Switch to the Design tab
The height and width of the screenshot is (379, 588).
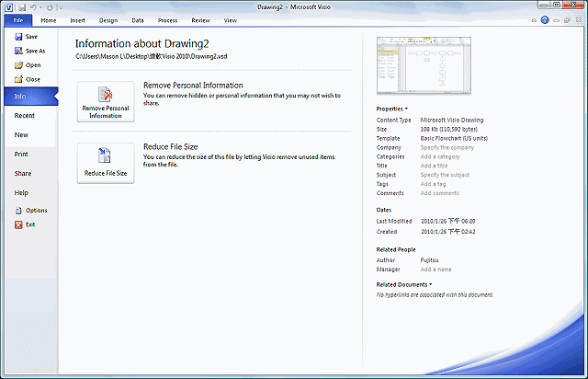(x=108, y=20)
